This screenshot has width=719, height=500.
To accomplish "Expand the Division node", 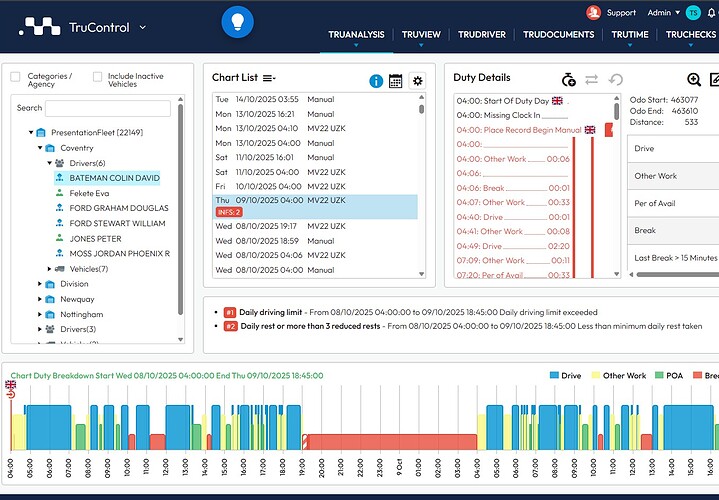I will tap(40, 284).
